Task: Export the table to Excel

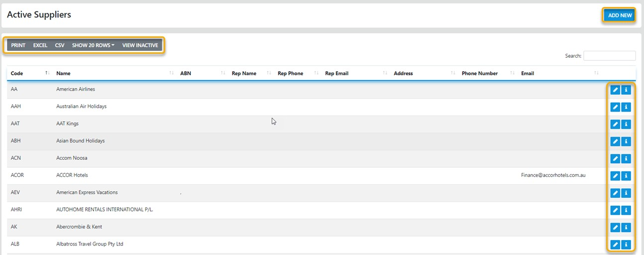Action: point(40,45)
